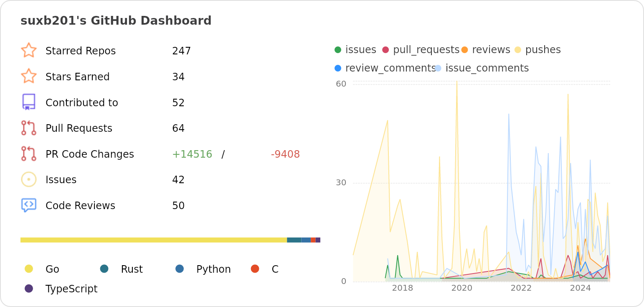Toggle the pull_requests legend dot

click(385, 50)
